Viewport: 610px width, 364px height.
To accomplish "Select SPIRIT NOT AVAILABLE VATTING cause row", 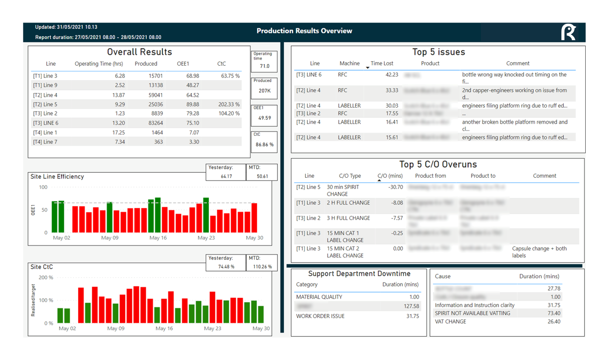I will (498, 313).
